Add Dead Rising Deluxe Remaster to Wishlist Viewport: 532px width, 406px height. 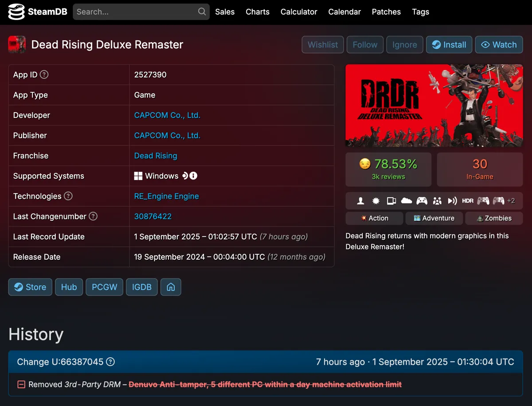click(322, 44)
